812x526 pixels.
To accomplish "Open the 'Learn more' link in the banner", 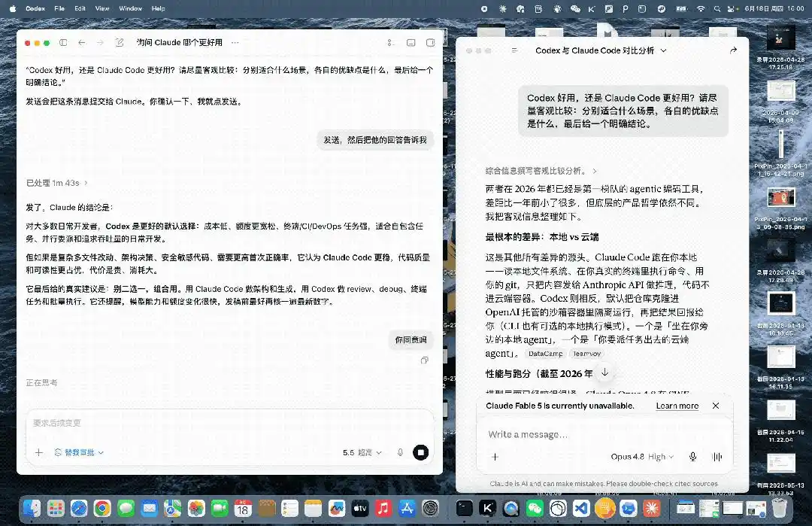I will [677, 406].
